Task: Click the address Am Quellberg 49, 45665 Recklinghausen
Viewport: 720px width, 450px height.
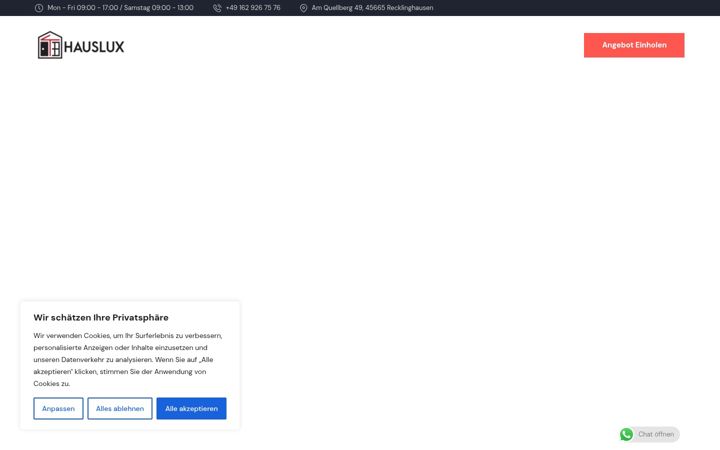Action: click(x=372, y=8)
